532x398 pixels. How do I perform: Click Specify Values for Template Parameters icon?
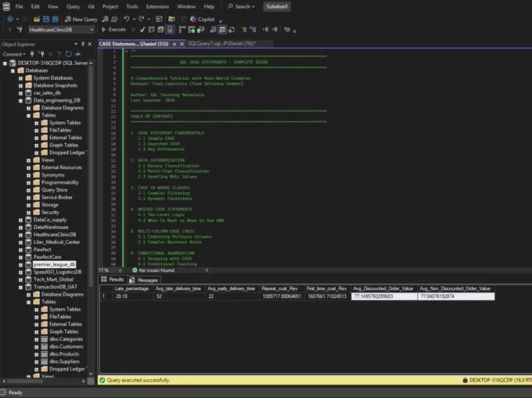tap(287, 30)
